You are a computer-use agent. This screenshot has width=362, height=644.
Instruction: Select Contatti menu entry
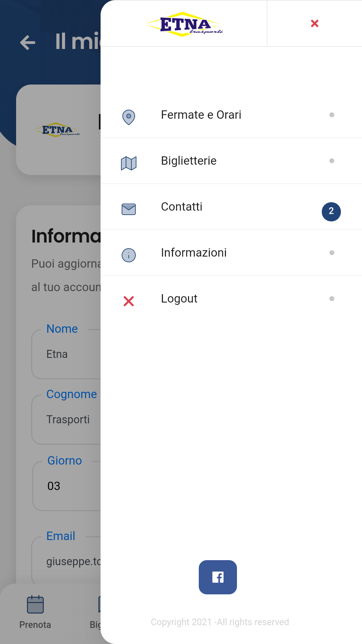(182, 207)
